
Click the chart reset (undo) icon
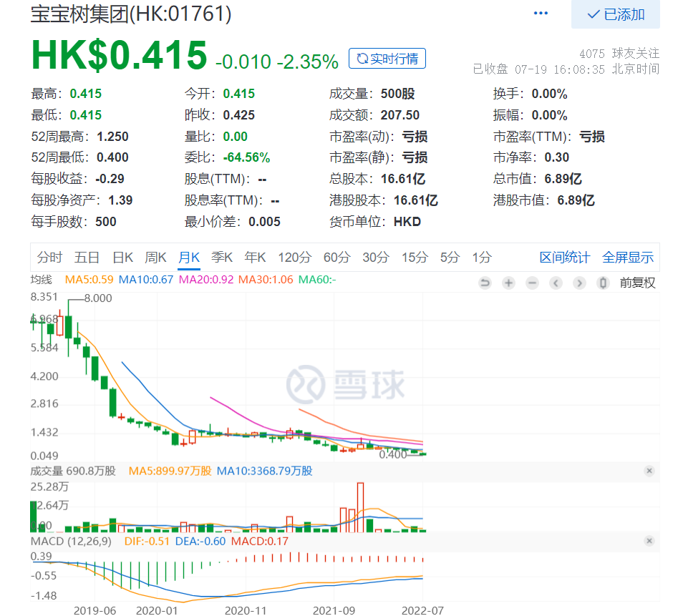pos(485,283)
